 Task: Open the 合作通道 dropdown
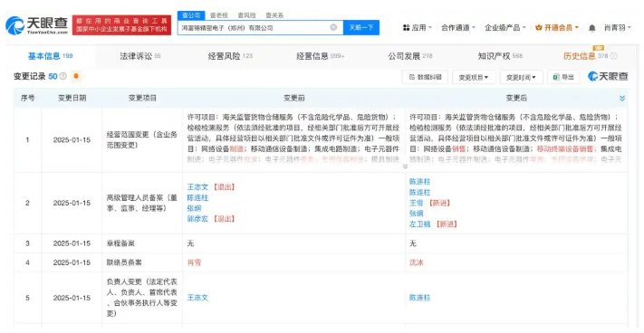coord(458,27)
